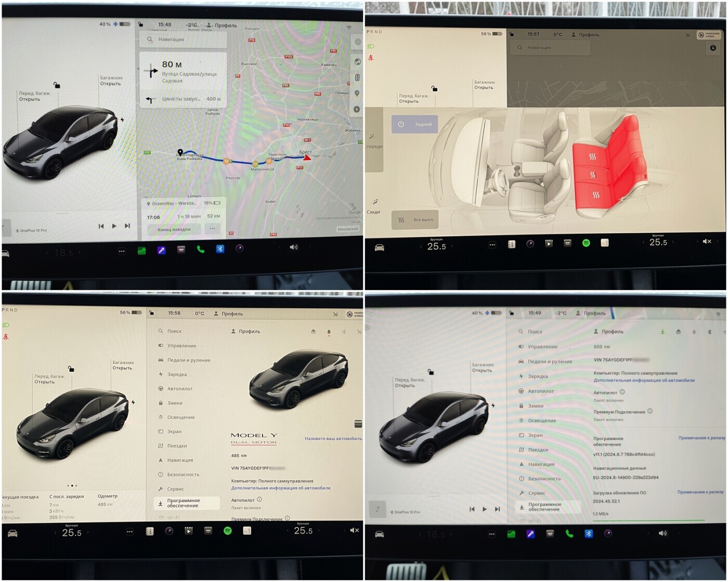Open Bluetooth app in top-left screen dock
The height and width of the screenshot is (582, 728).
(x=220, y=249)
